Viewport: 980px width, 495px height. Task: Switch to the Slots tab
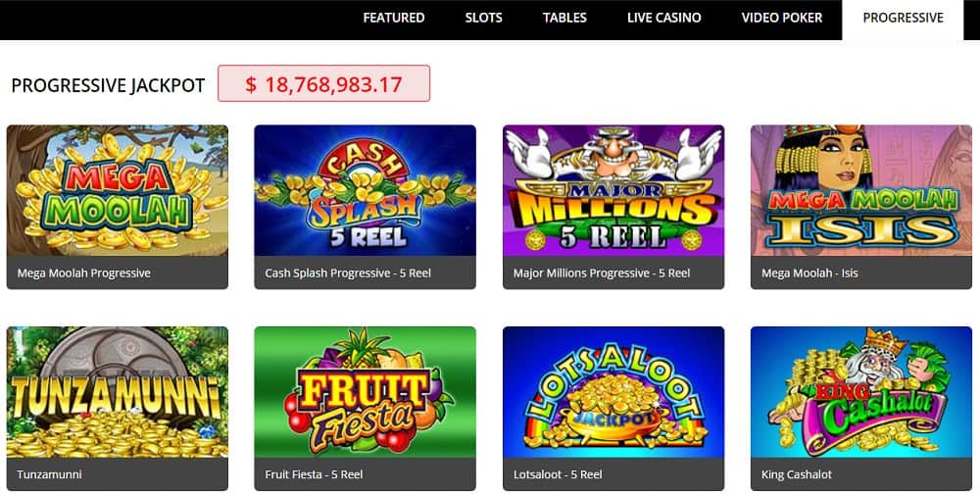pyautogui.click(x=484, y=18)
